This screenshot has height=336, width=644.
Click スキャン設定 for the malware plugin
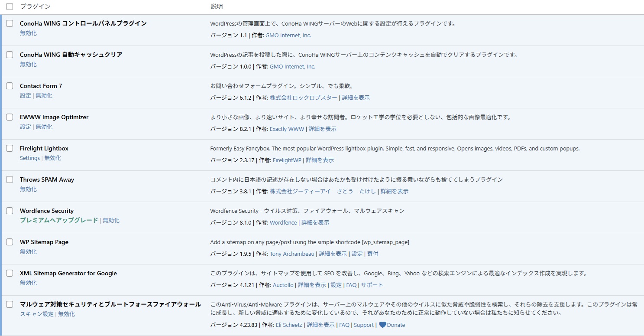(37, 314)
